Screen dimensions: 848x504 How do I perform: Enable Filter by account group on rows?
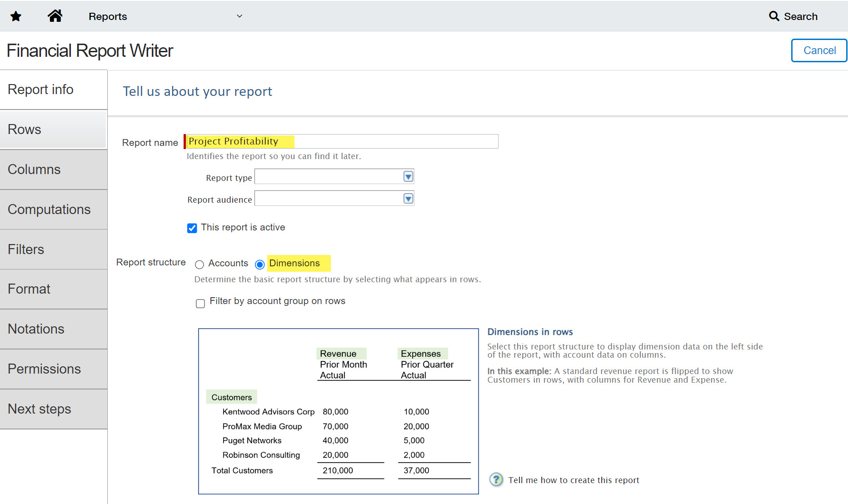[x=200, y=303]
